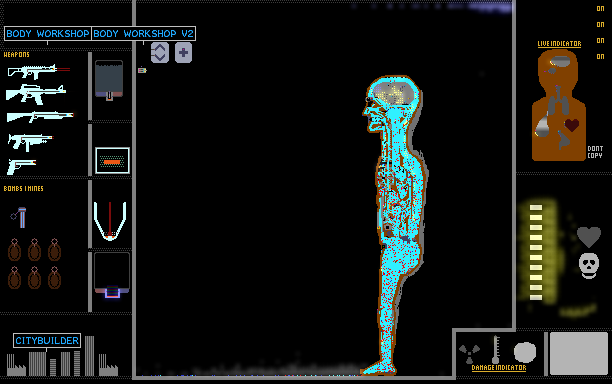Click the yellow segmented health bar

pyautogui.click(x=536, y=252)
